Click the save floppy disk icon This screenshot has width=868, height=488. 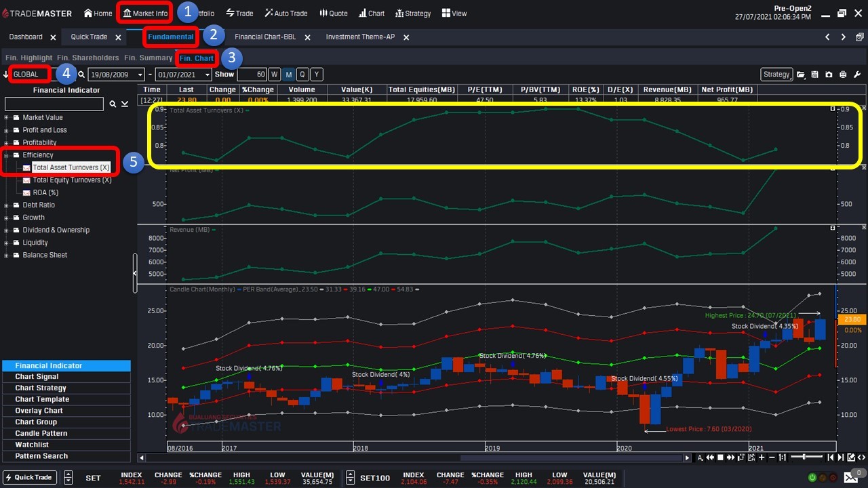(x=814, y=75)
